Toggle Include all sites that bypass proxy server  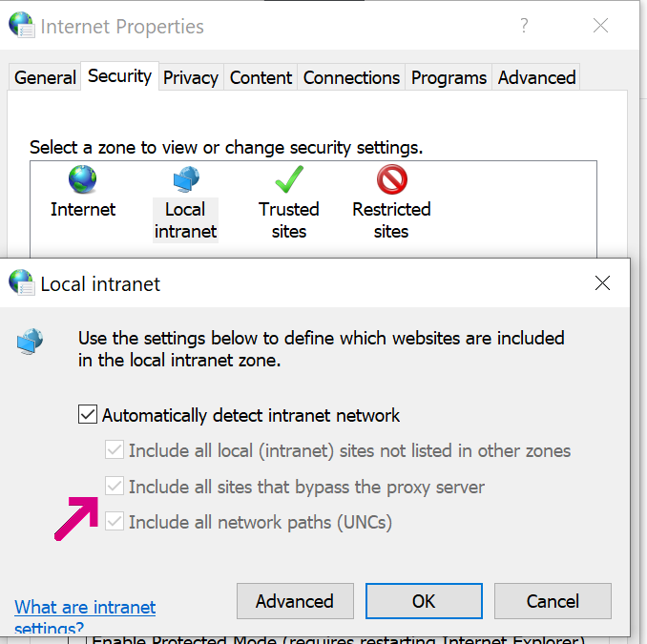tap(115, 487)
